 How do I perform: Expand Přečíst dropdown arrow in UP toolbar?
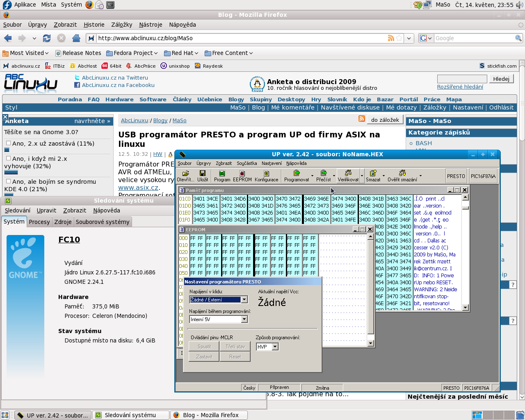tap(334, 176)
